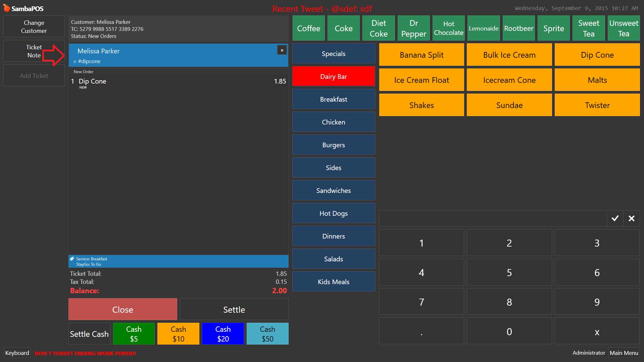
Task: Click the SambaPOS logo icon
Action: (6, 8)
